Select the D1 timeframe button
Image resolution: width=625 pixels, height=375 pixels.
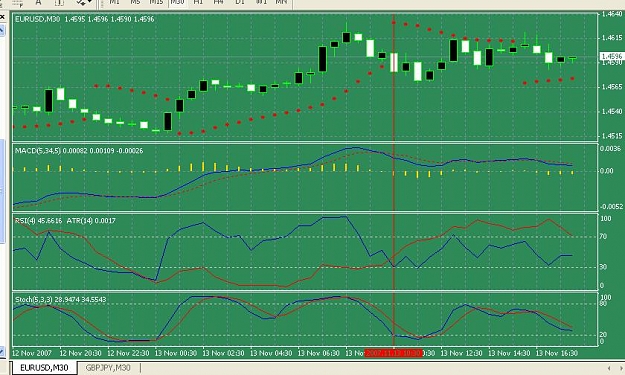tap(240, 2)
